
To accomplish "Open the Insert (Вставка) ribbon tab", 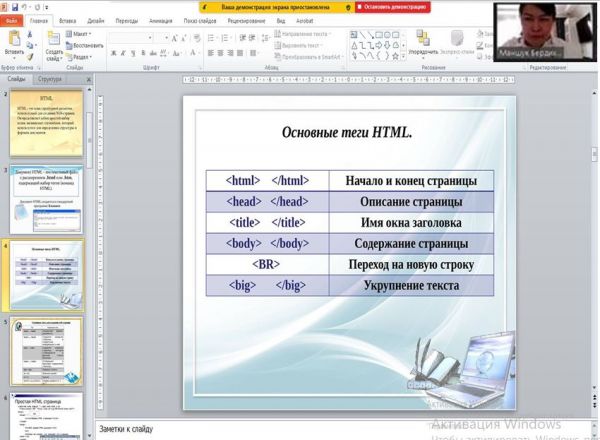I will pyautogui.click(x=68, y=20).
